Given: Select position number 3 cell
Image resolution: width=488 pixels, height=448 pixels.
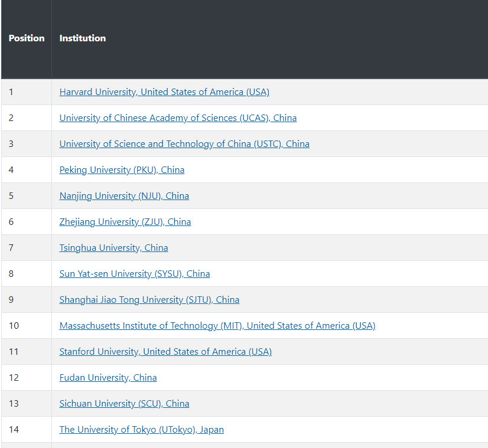Looking at the screenshot, I should pos(27,144).
